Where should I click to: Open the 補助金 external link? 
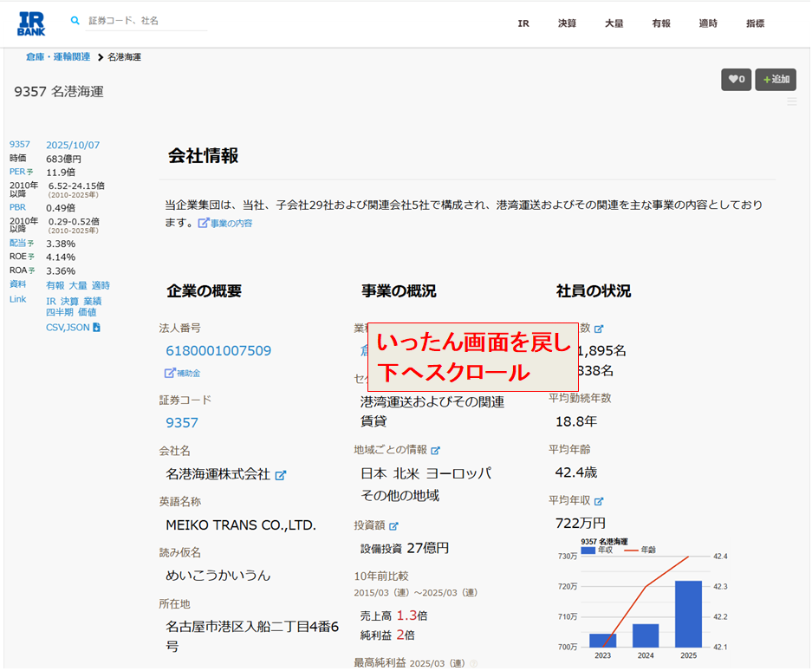pyautogui.click(x=183, y=373)
